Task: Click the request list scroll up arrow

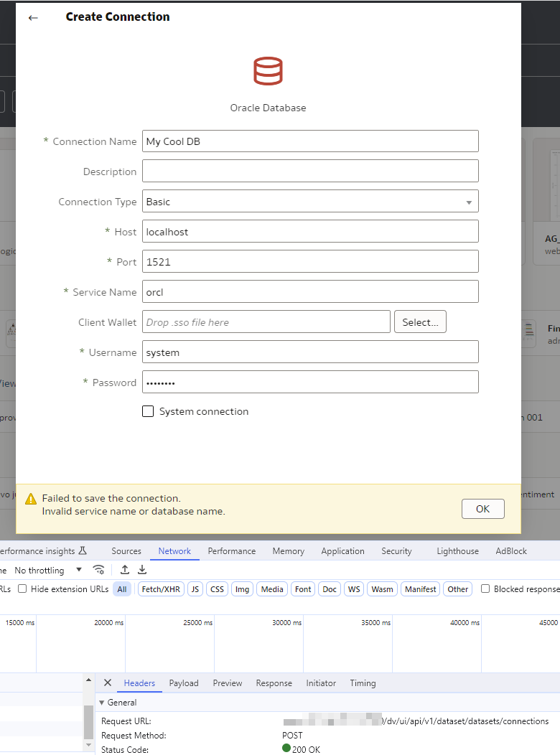Action: pyautogui.click(x=88, y=680)
